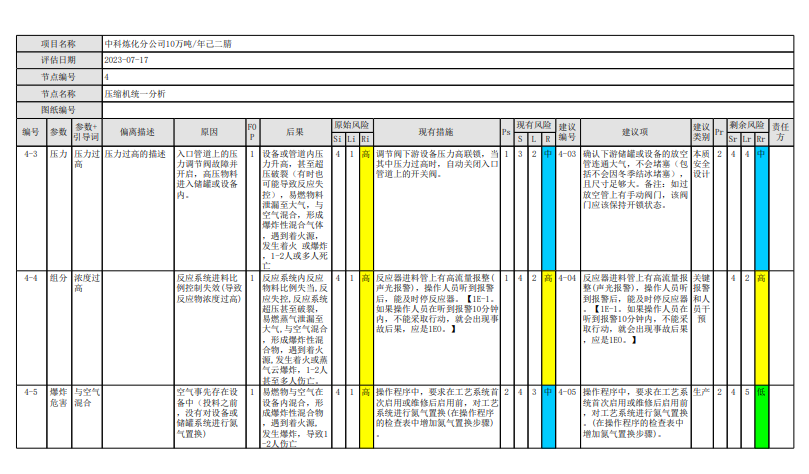The height and width of the screenshot is (474, 809).
Task: Select recommendation number 4-05
Action: coord(568,416)
